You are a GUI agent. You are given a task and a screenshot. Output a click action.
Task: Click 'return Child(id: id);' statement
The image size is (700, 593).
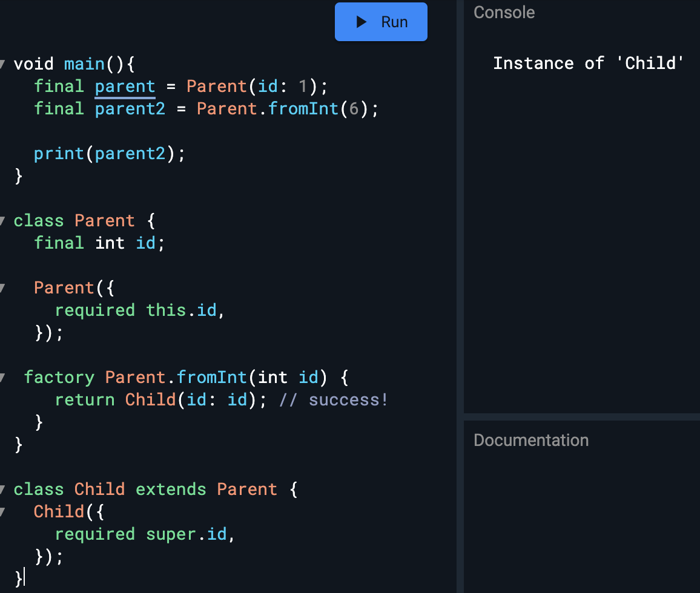point(160,400)
